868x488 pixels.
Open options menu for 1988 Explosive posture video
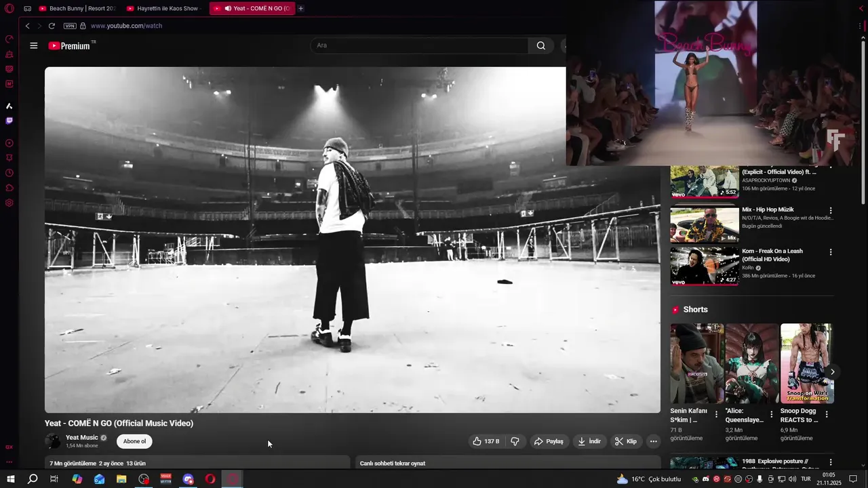point(831,463)
